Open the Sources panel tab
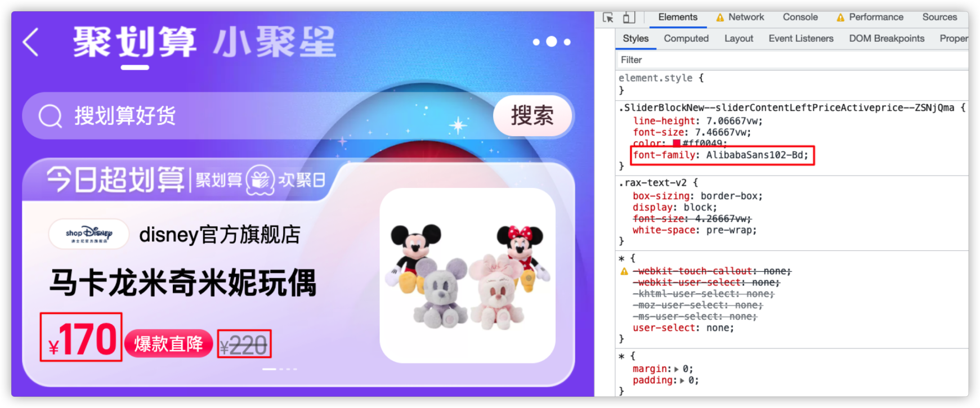 pyautogui.click(x=939, y=17)
